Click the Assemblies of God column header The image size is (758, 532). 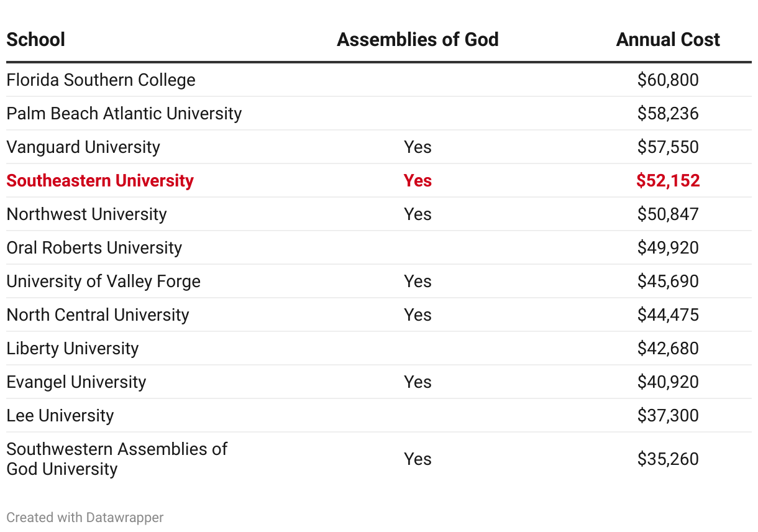coord(418,40)
